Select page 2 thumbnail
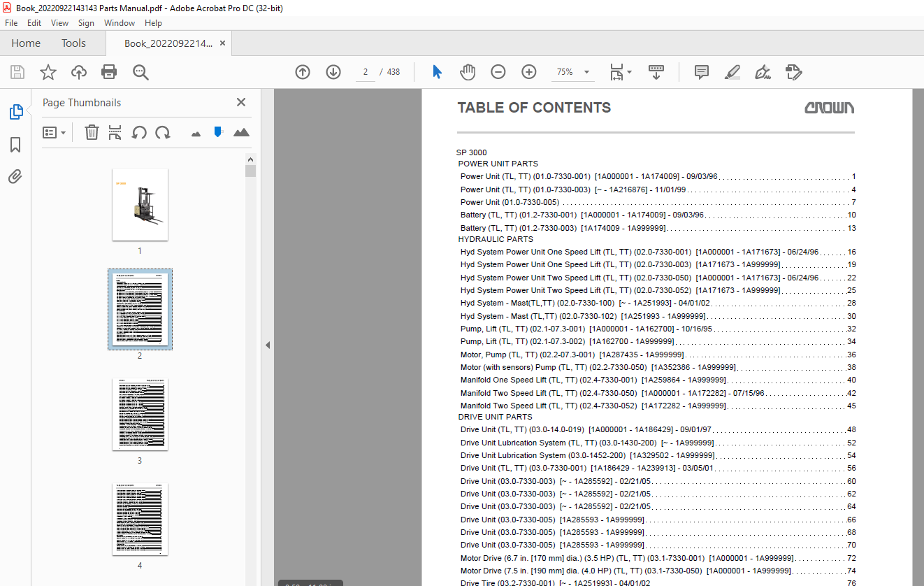 140,309
